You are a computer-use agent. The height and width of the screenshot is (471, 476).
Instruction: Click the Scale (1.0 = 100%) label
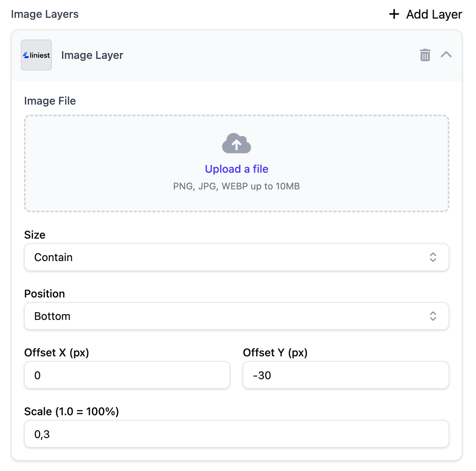72,411
